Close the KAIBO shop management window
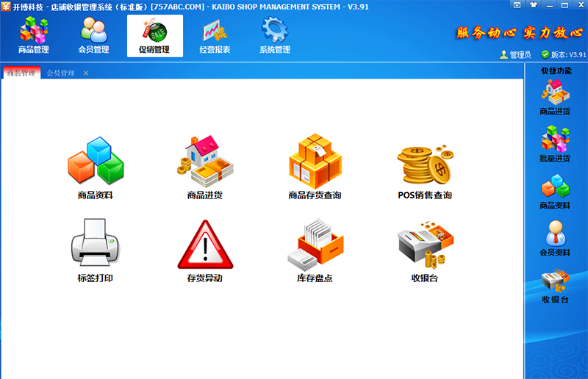Screen dimensions: 588x379 [581, 5]
